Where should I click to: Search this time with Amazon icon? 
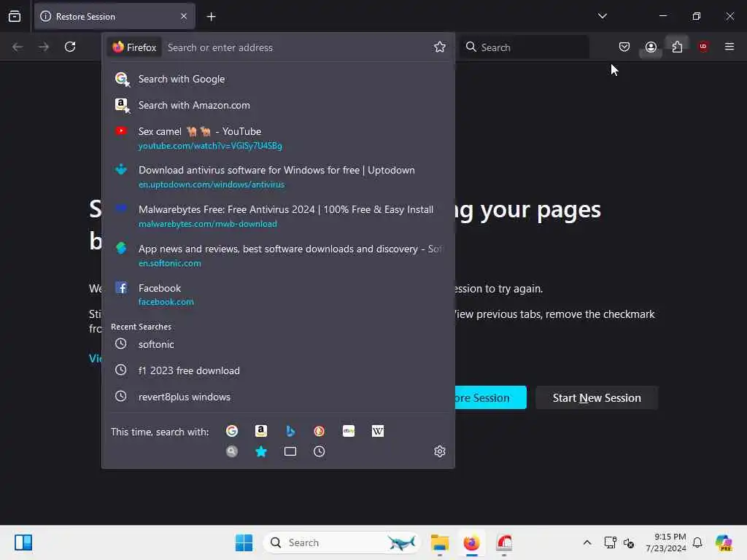pos(261,431)
